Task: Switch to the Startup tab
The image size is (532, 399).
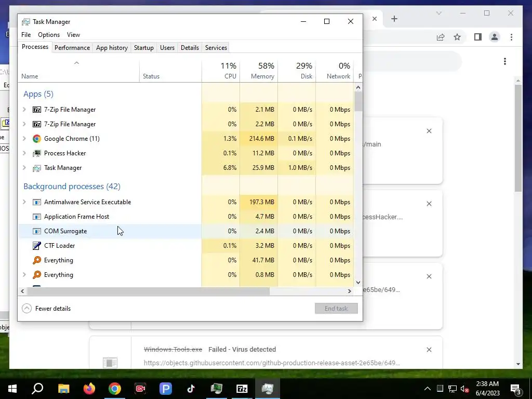Action: tap(144, 48)
